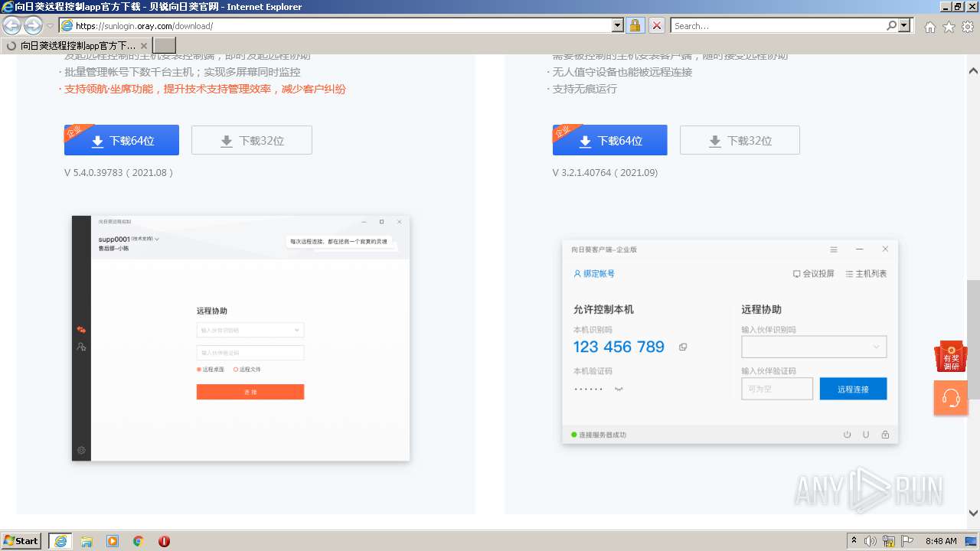Screen dimensions: 980x551
Task: Click the browser Back arrow button
Action: [x=12, y=25]
